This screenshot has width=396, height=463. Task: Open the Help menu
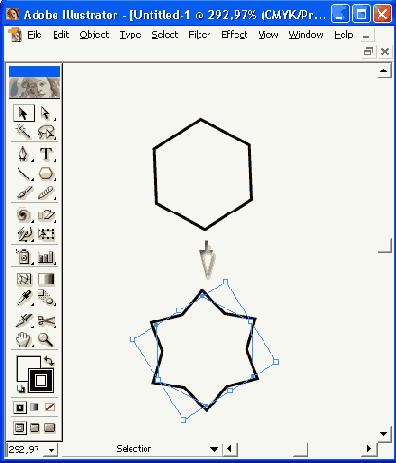tap(344, 35)
